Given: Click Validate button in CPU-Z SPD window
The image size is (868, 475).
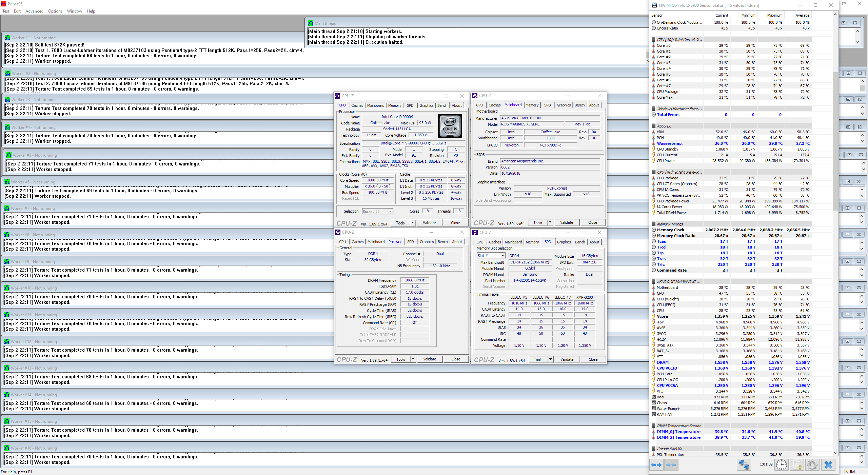Looking at the screenshot, I should (x=567, y=359).
